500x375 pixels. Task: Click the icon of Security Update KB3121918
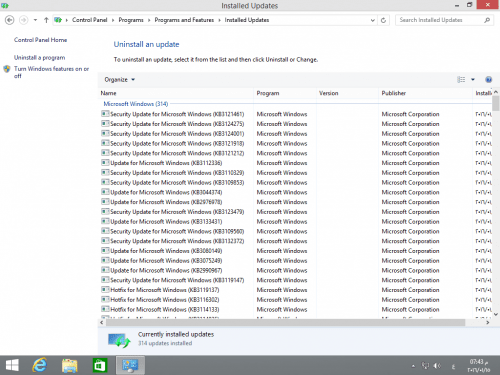pyautogui.click(x=105, y=143)
